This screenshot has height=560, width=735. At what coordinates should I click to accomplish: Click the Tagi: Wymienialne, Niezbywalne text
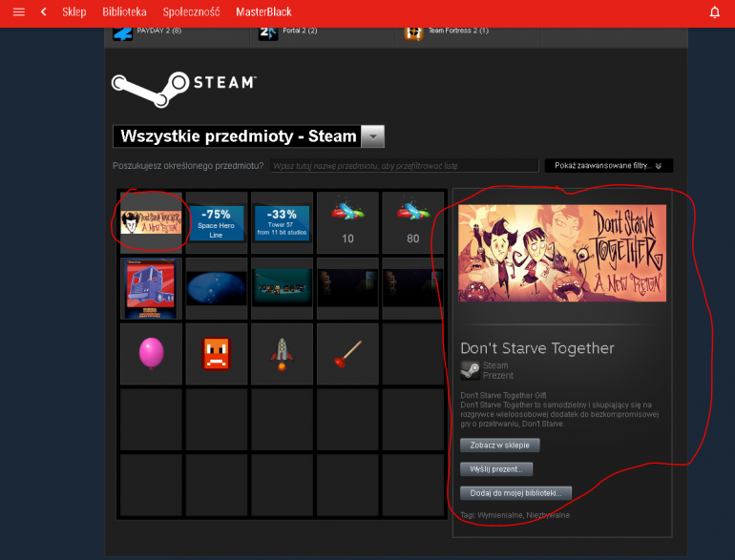[x=514, y=515]
